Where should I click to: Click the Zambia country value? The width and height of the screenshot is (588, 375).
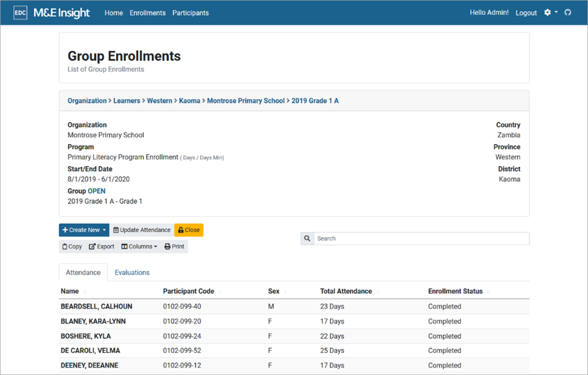pyautogui.click(x=509, y=134)
